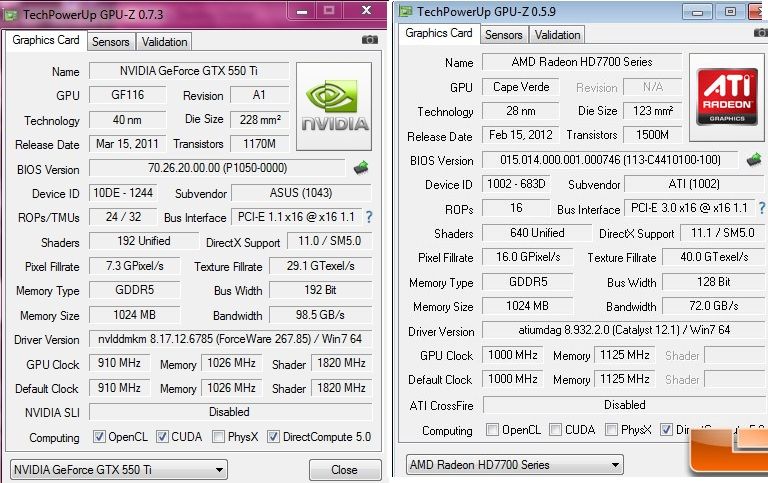Image resolution: width=768 pixels, height=483 pixels.
Task: Click the Cape Verde GPU value
Action: tap(521, 87)
